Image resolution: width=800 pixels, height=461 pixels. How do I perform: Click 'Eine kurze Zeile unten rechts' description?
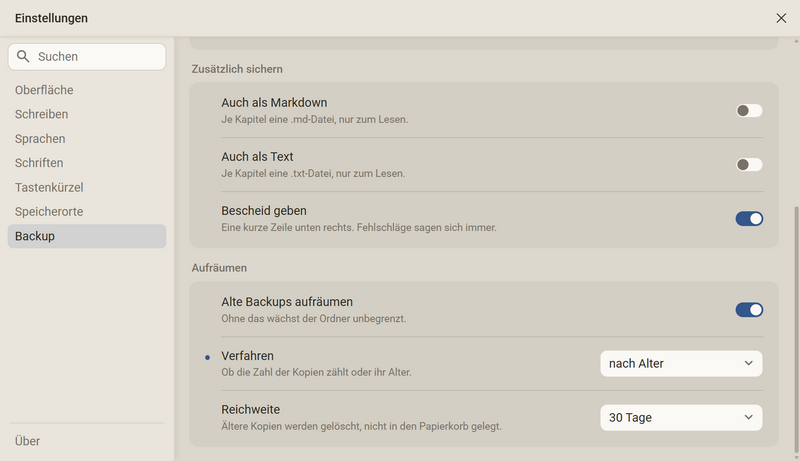(359, 227)
